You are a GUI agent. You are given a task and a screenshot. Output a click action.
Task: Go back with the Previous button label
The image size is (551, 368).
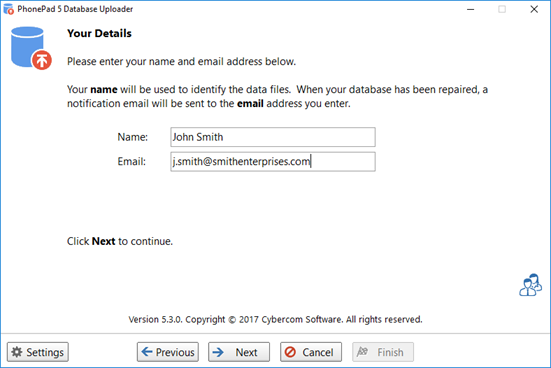[x=175, y=352]
